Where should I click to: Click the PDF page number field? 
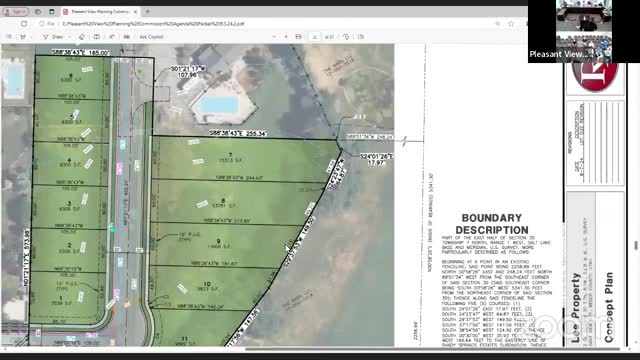tap(315, 37)
